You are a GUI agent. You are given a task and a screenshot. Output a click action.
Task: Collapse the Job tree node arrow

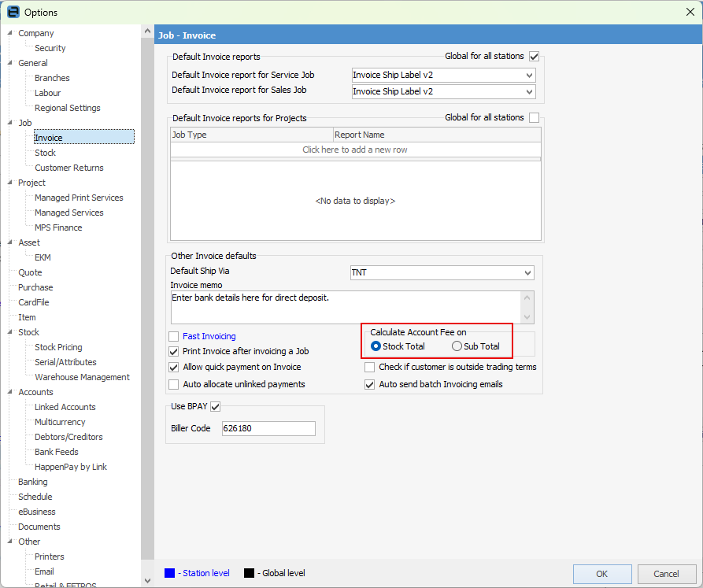pos(9,124)
